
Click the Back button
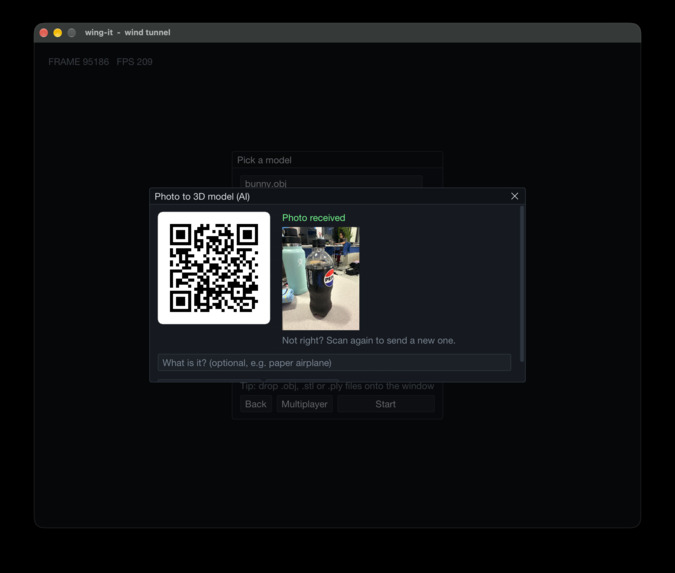coord(256,404)
